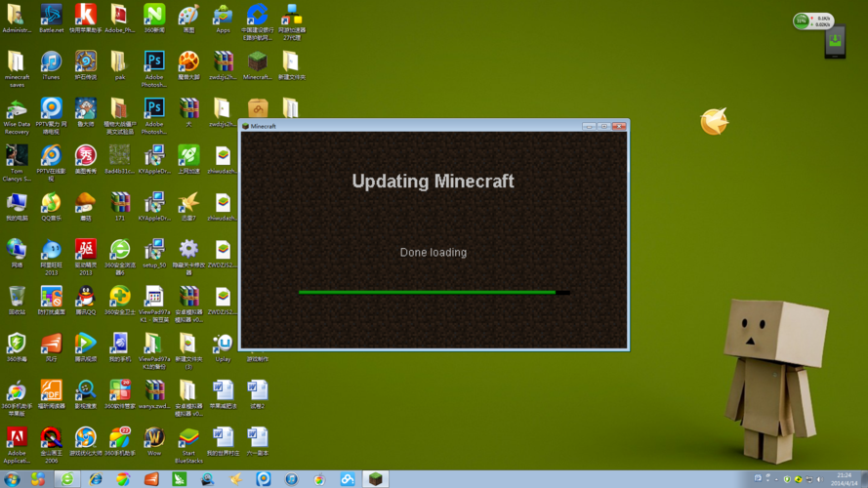Minimize the Minecraft window
Screen dimensions: 868x488
[x=589, y=126]
